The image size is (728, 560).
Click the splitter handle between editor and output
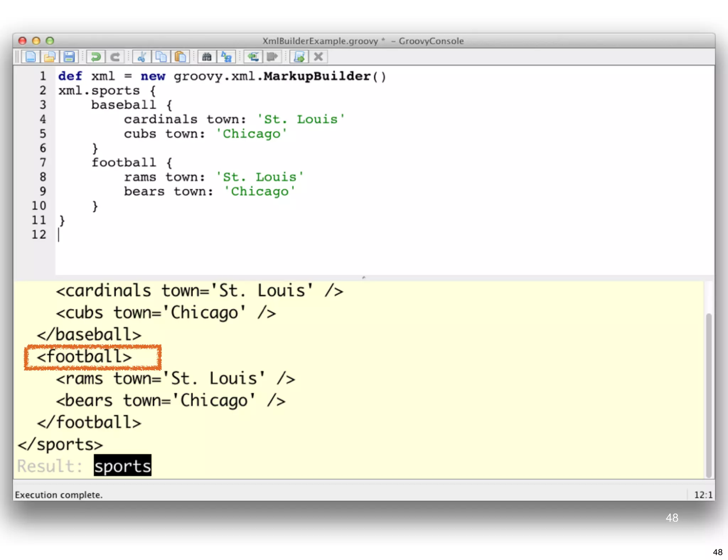click(364, 278)
